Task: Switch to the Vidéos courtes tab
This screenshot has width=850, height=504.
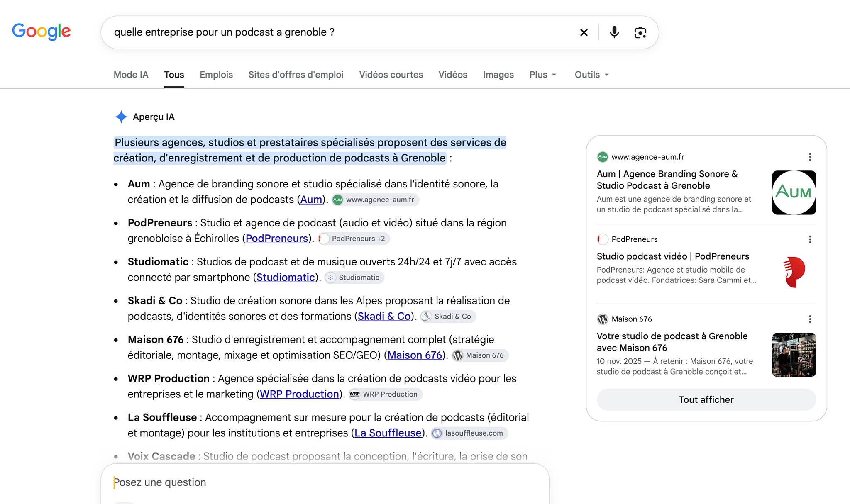Action: (x=391, y=75)
